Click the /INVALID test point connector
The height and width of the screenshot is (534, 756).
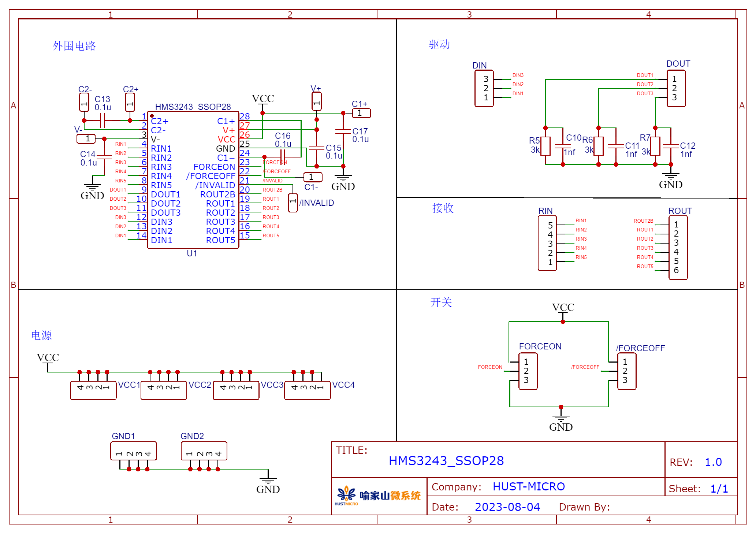pos(293,203)
